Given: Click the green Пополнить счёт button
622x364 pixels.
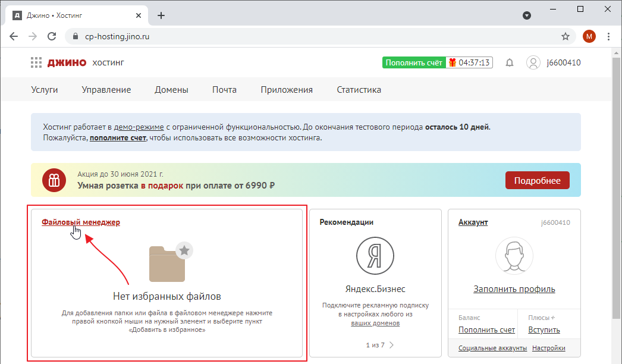Looking at the screenshot, I should (413, 62).
